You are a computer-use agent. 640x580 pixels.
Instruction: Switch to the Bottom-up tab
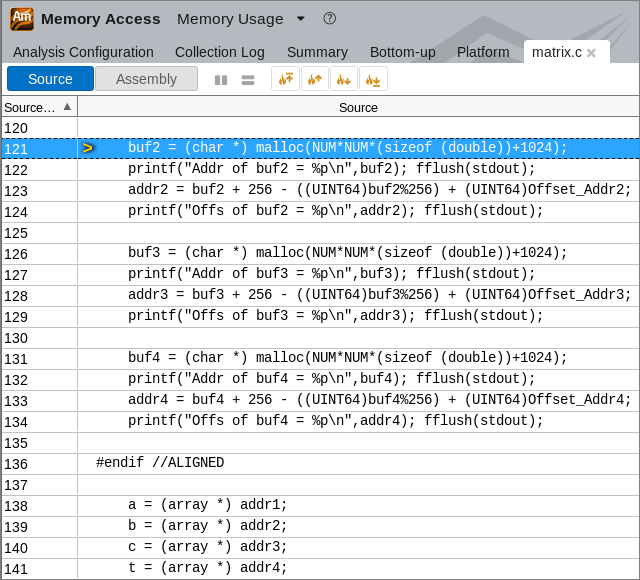(x=402, y=52)
